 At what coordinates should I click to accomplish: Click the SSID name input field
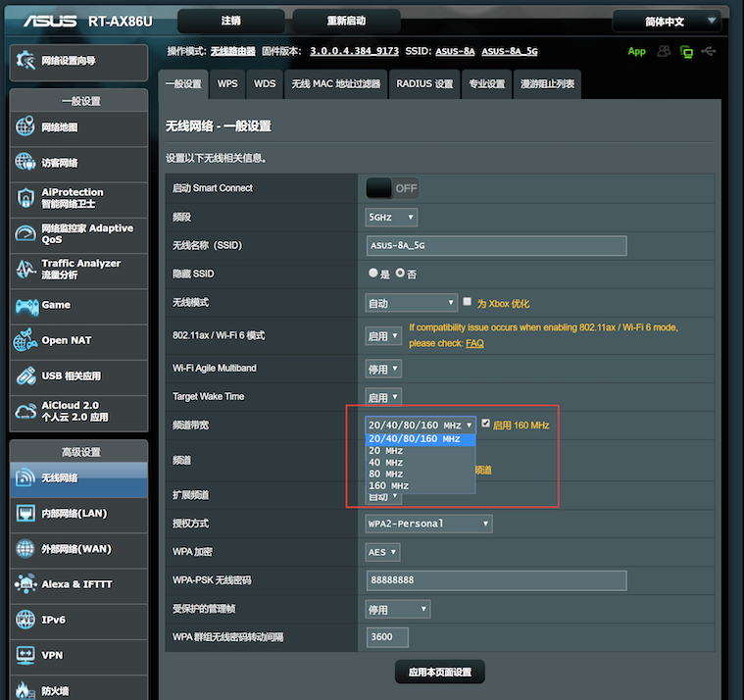tap(496, 245)
